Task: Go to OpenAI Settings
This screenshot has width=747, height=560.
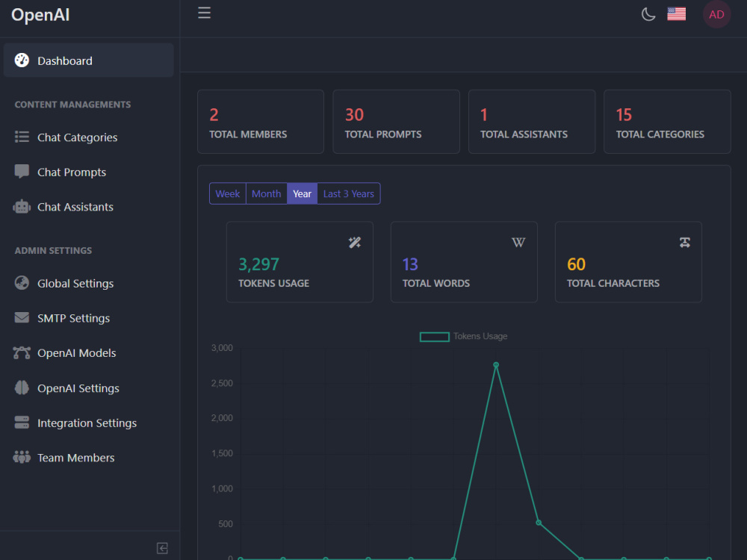Action: click(78, 388)
